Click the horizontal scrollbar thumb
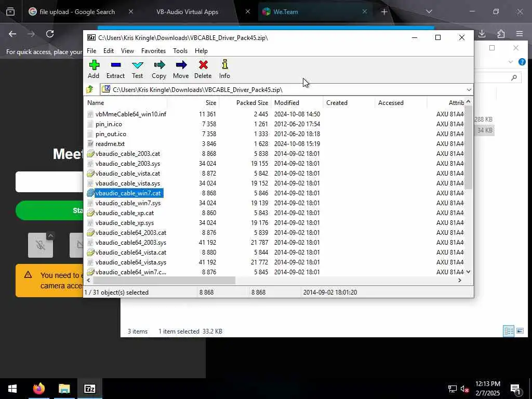 [x=164, y=280]
